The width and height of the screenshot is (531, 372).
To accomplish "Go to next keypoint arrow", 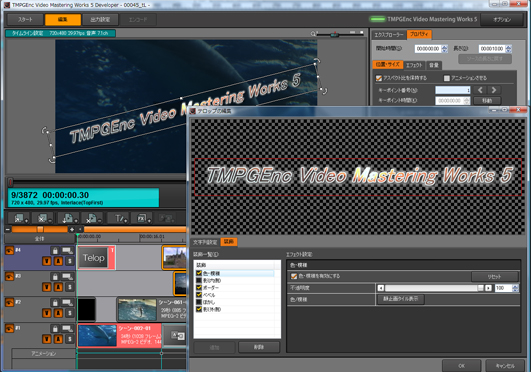I will tap(494, 90).
